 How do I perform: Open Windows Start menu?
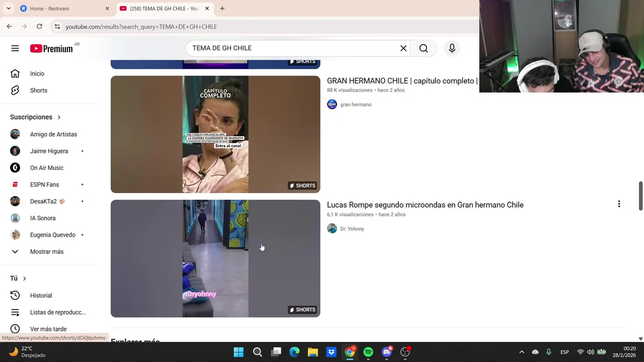238,352
